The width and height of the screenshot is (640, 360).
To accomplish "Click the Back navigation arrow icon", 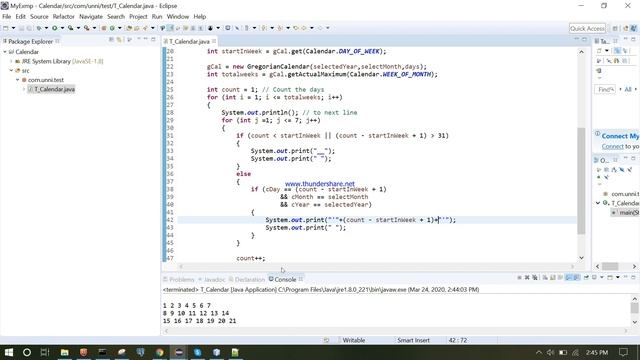I will [304, 28].
